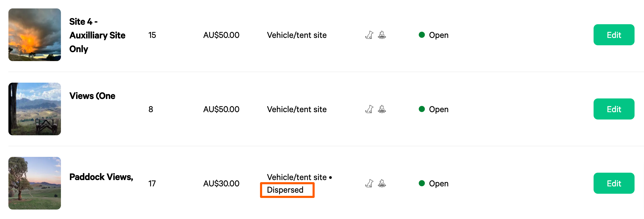Click dog icon in Paddock Views row
644x219 pixels.
tap(369, 183)
